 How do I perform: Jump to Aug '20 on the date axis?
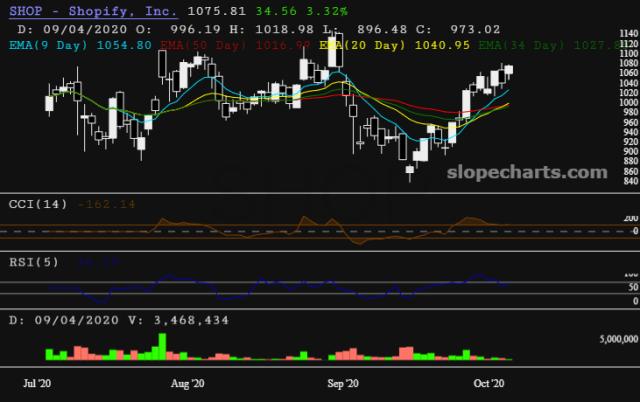[x=187, y=383]
